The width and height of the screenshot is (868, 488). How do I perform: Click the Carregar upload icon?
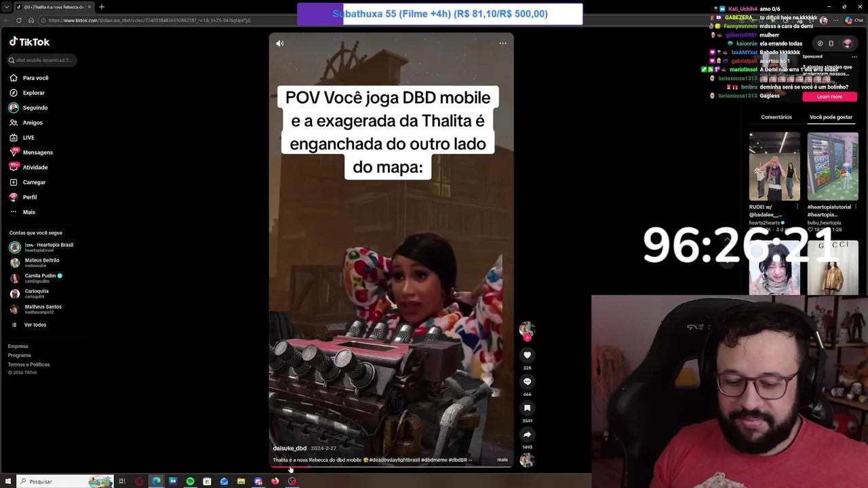click(14, 182)
